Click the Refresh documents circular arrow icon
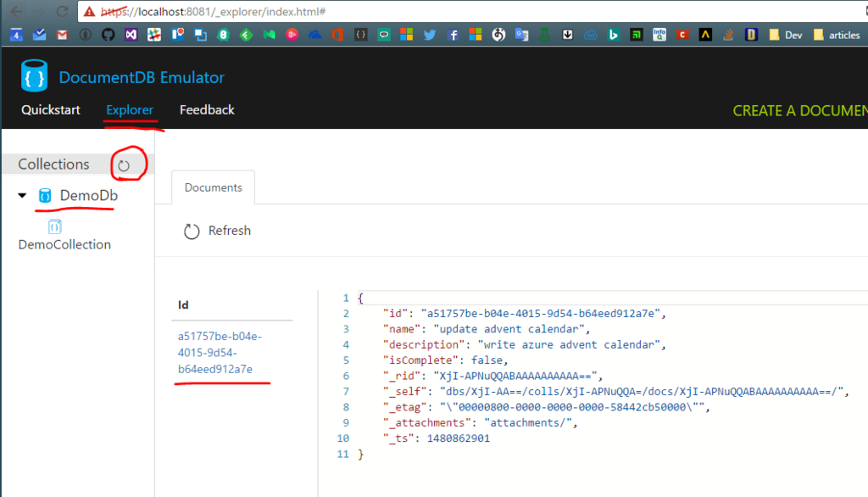The width and height of the screenshot is (868, 497). click(x=192, y=231)
